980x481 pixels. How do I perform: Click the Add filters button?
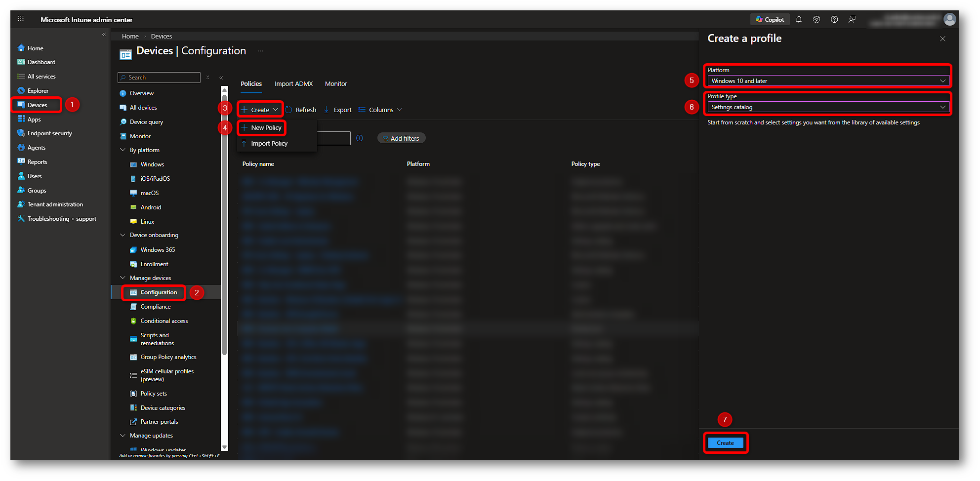click(x=401, y=138)
